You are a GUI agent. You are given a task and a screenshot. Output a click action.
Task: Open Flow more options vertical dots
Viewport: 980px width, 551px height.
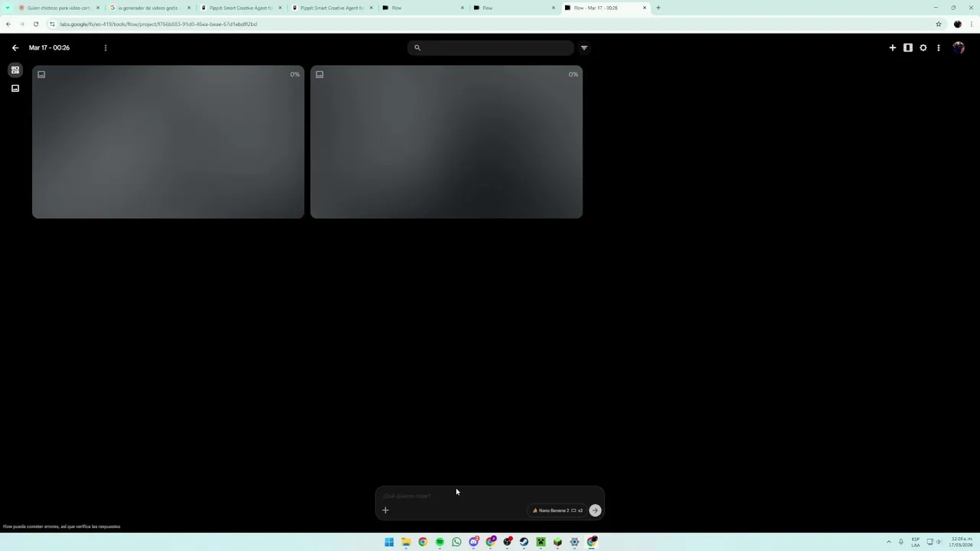pos(939,47)
